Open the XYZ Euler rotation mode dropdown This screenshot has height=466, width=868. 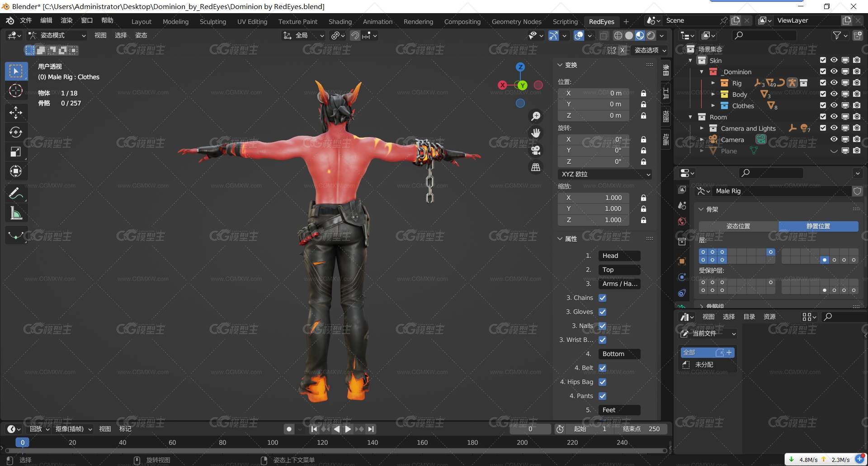[x=605, y=174]
